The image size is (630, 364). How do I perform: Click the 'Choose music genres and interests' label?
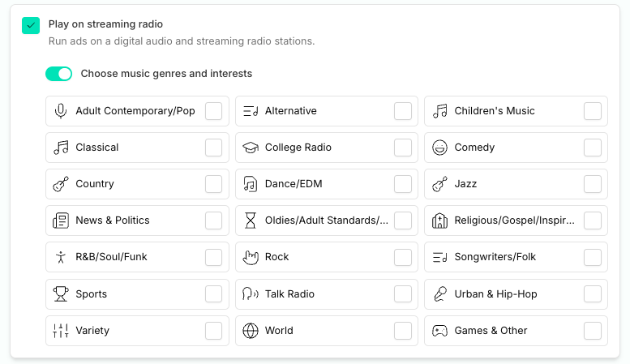click(x=166, y=74)
